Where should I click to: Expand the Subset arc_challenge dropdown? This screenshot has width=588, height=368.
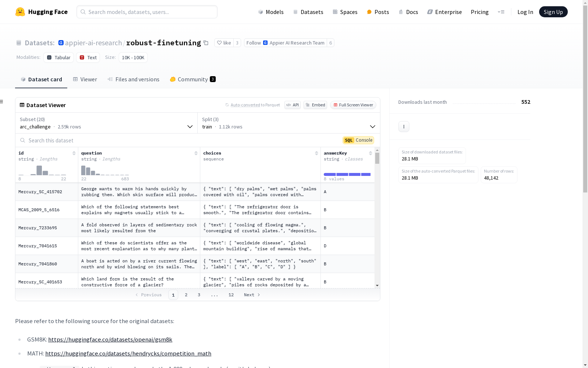tap(107, 123)
